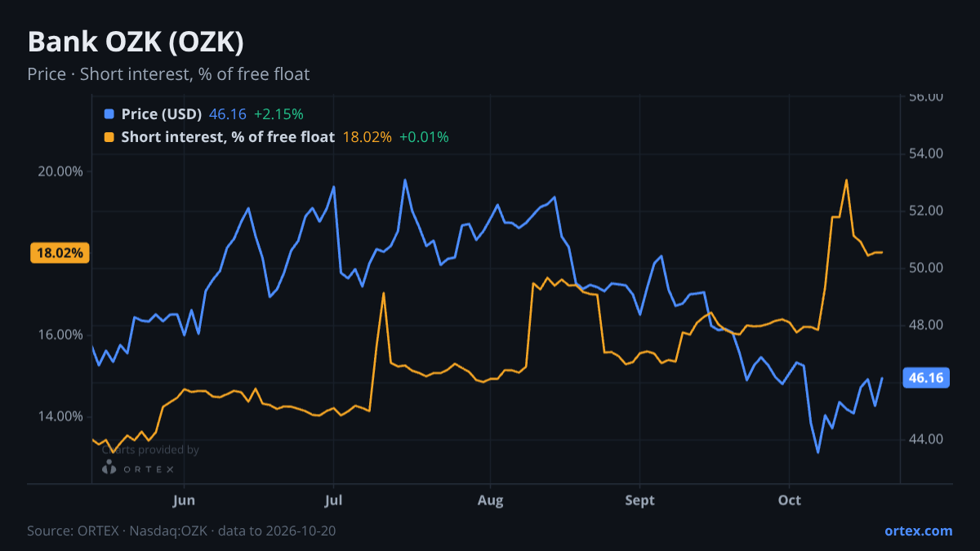Click the 56.00 right axis label
This screenshot has height=551, width=980.
point(926,96)
